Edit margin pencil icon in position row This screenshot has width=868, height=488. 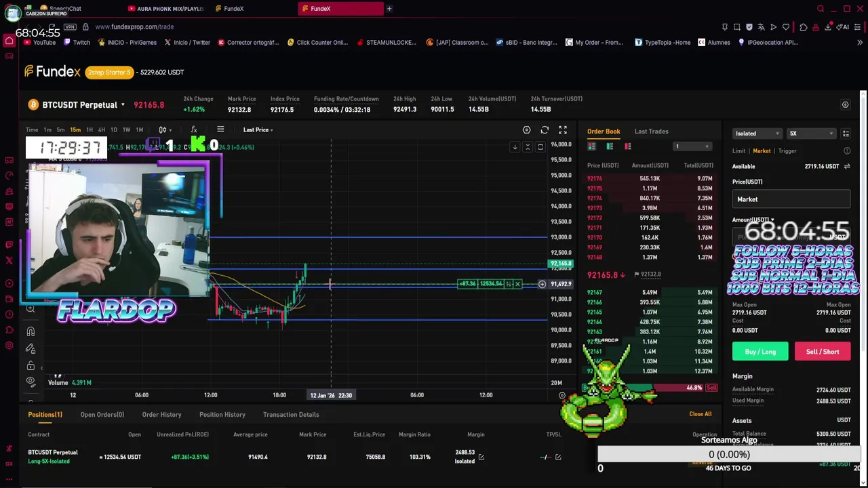[x=481, y=457]
